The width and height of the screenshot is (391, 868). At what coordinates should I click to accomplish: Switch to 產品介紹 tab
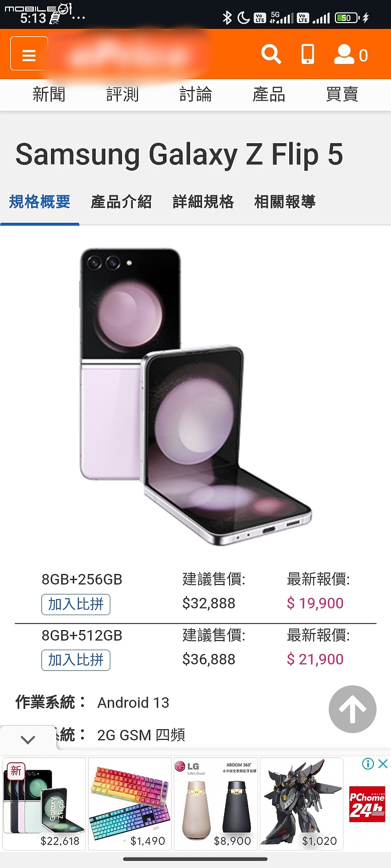(x=121, y=202)
